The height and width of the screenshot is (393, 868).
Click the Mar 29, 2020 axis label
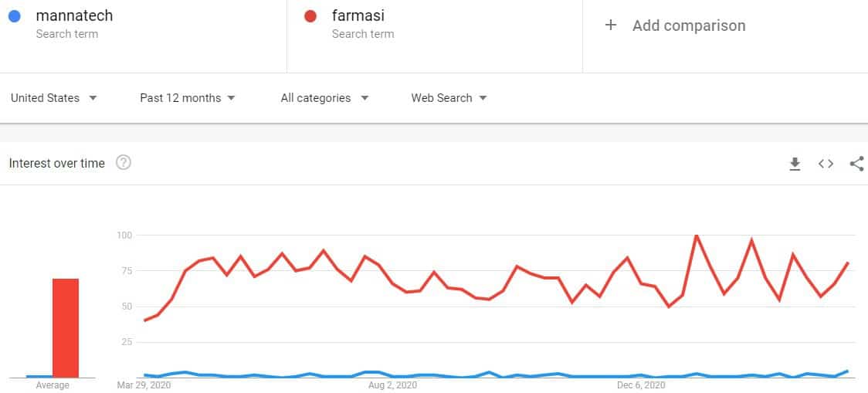click(144, 385)
